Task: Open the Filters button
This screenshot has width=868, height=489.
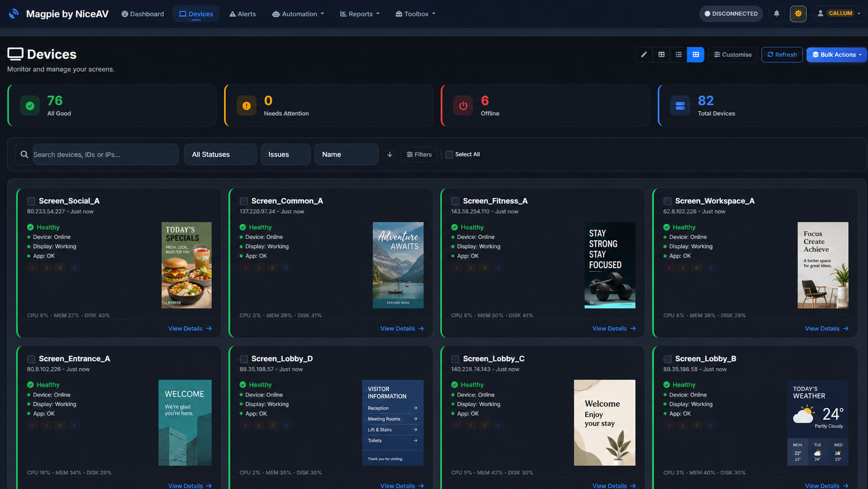Action: click(419, 154)
